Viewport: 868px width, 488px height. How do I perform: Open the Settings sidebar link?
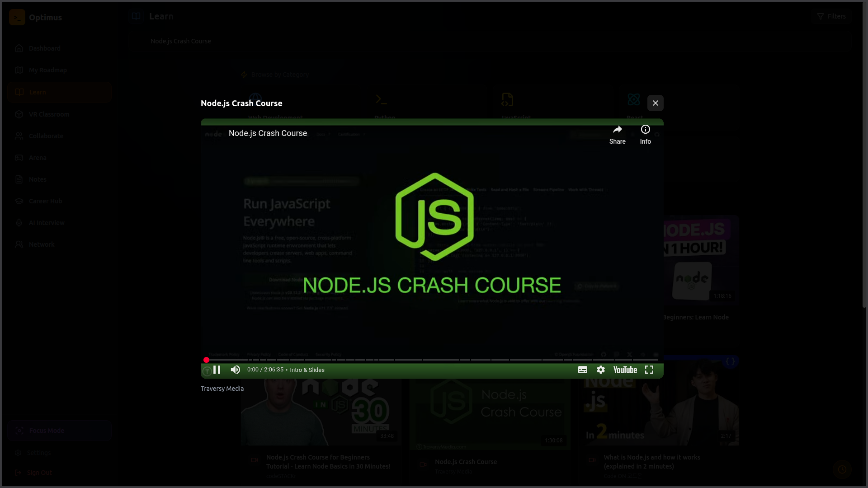click(39, 453)
